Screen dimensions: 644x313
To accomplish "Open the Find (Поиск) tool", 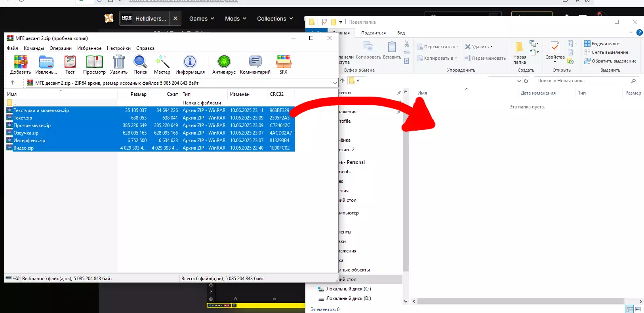I will click(140, 63).
